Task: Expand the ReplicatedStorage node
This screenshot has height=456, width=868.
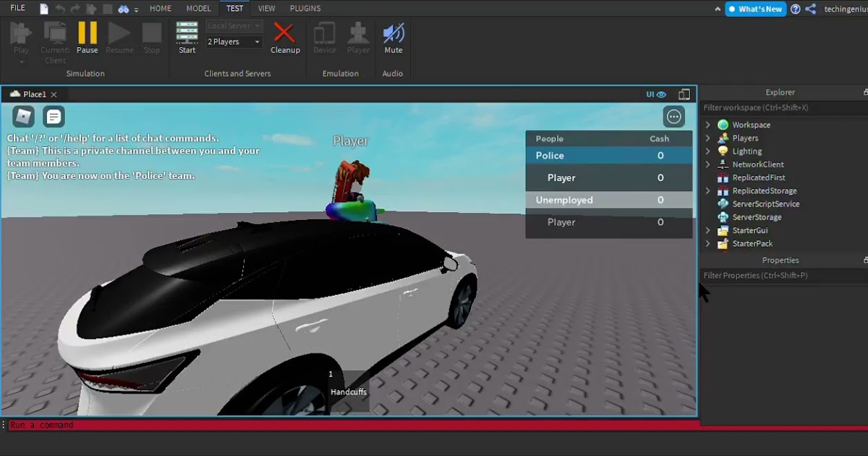Action: click(707, 190)
